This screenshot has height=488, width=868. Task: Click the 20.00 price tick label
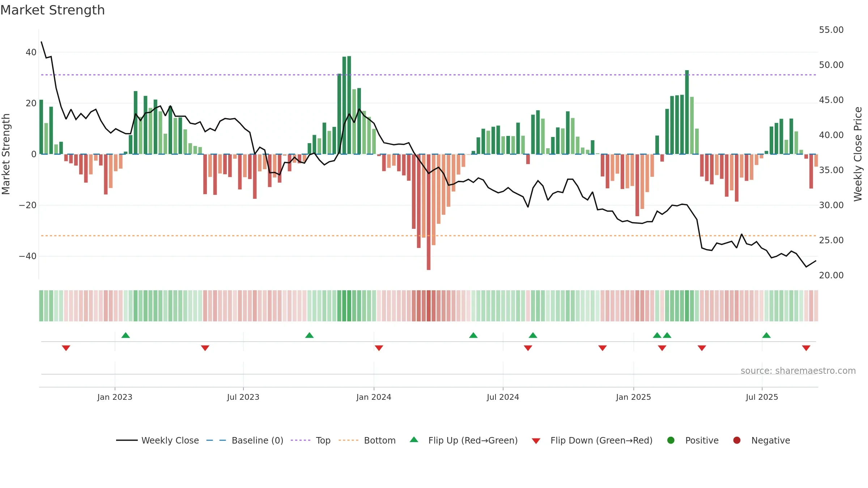point(831,275)
